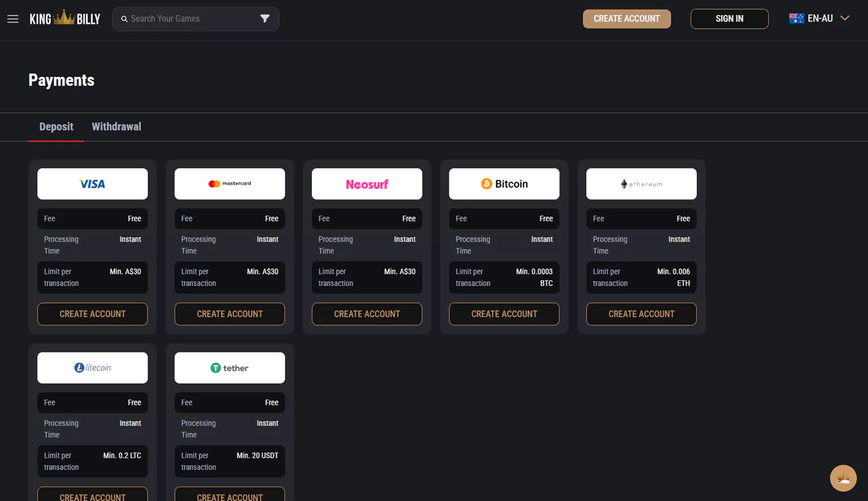Click the header Create Account button
868x501 pixels.
click(x=626, y=19)
